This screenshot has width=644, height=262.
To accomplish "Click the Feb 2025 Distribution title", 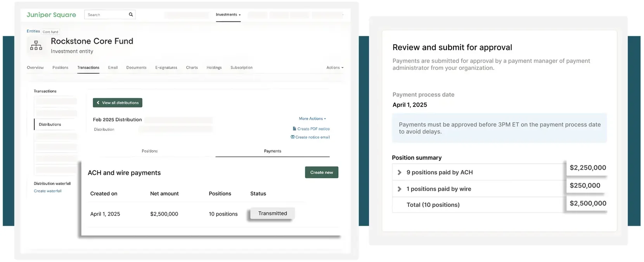I will (118, 120).
